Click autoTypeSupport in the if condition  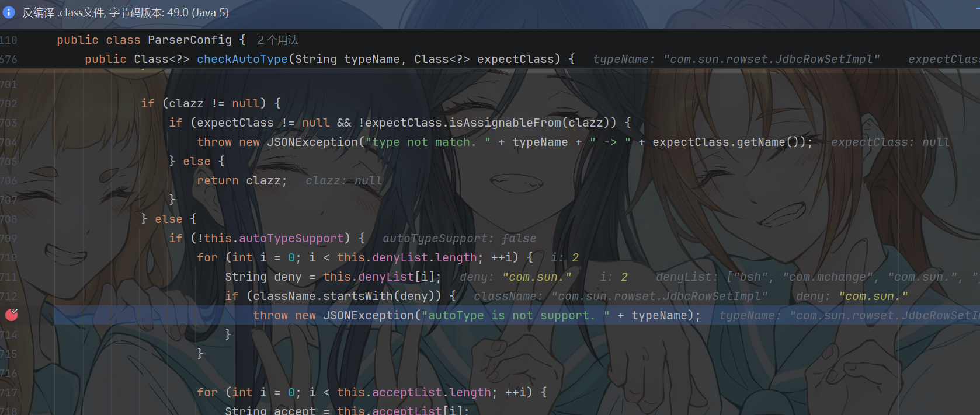[x=291, y=238]
